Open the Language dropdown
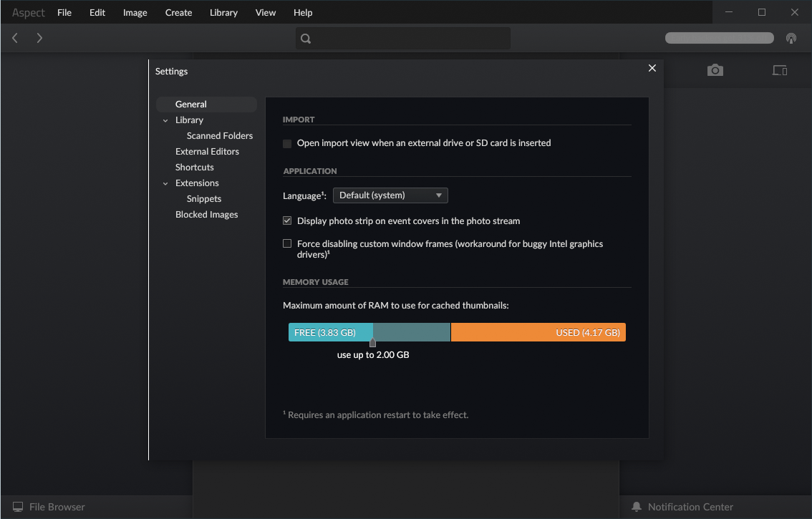 point(390,195)
